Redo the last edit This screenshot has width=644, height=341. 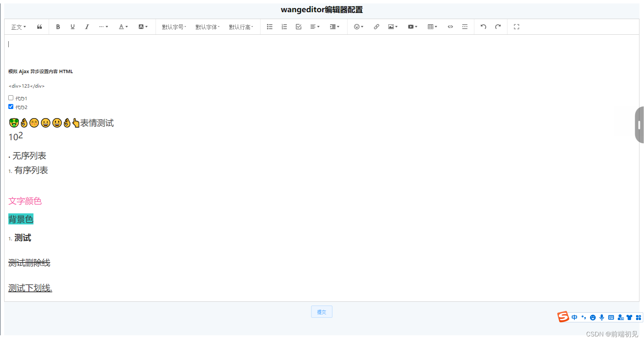coord(498,27)
